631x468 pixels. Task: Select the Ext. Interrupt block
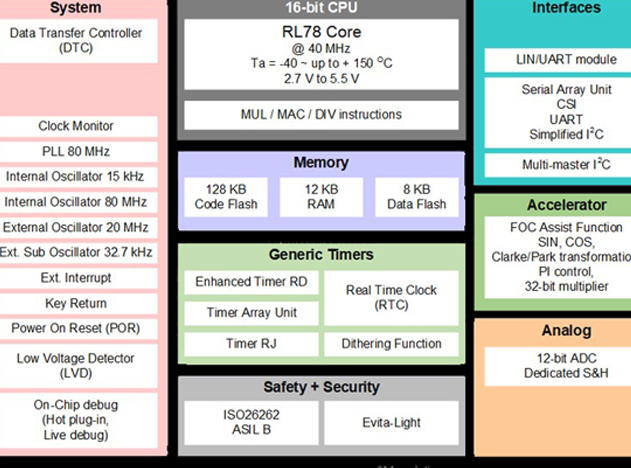click(78, 278)
